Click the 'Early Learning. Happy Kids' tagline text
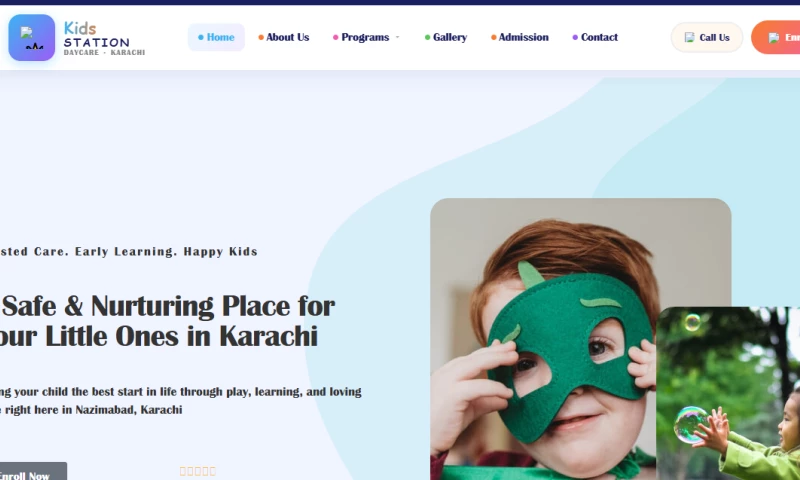This screenshot has width=800, height=480. [166, 251]
